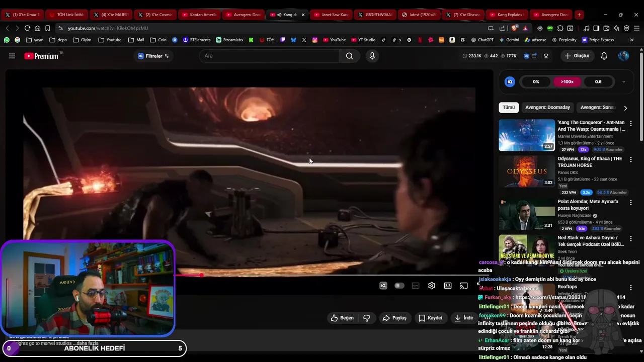This screenshot has height=362, width=644.
Task: Reload the page in the browser
Action: (x=27, y=28)
